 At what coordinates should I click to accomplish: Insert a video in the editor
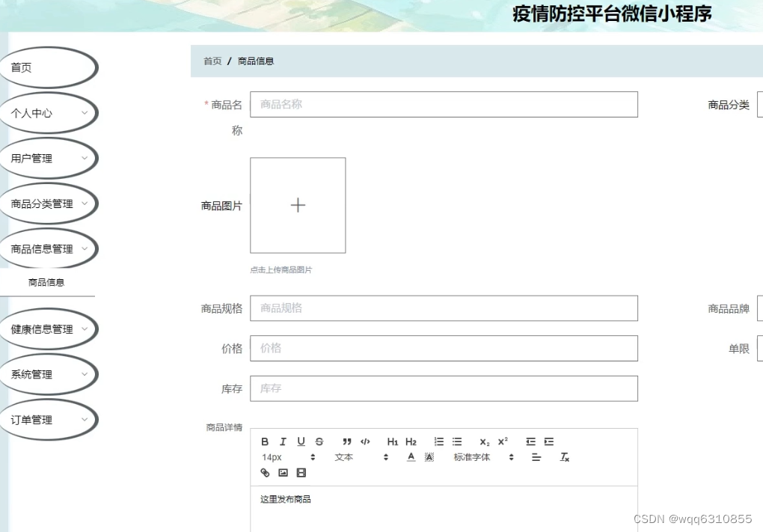(x=301, y=473)
